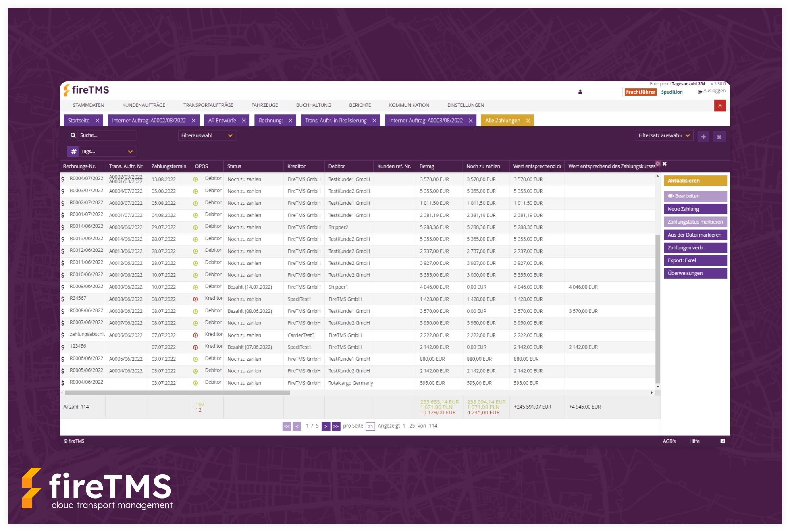Switch mode to Spedition

[x=671, y=92]
